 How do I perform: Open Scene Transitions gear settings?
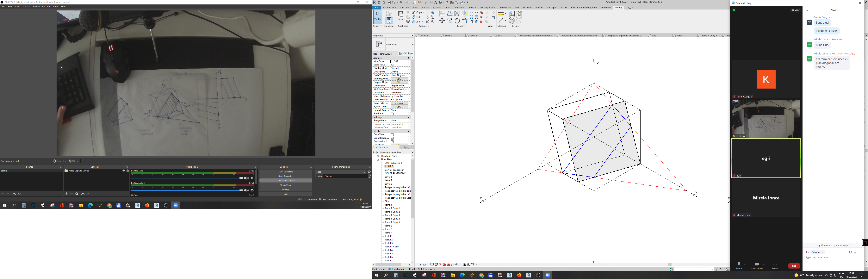click(369, 172)
